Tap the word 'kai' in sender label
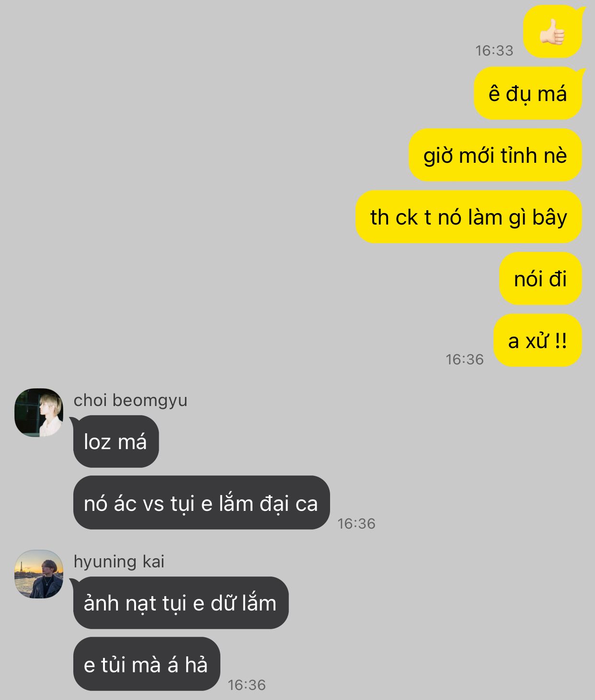This screenshot has height=700, width=595. (153, 561)
